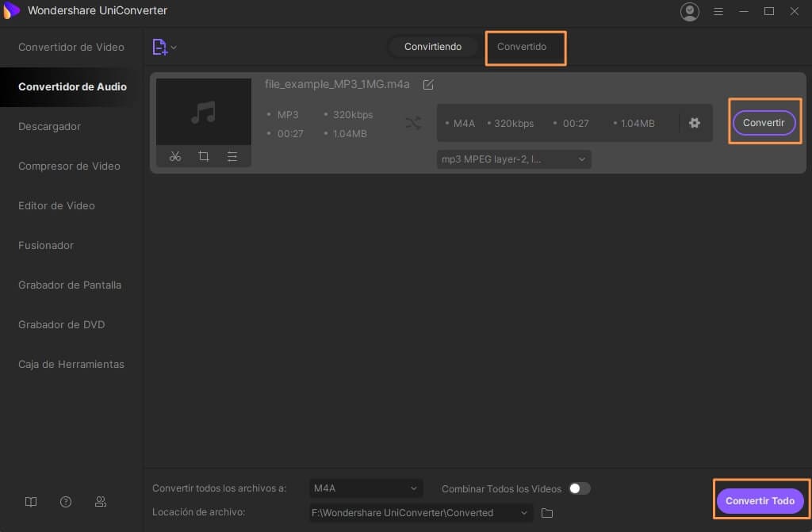
Task: Maximize the UniConverter window
Action: 769,11
